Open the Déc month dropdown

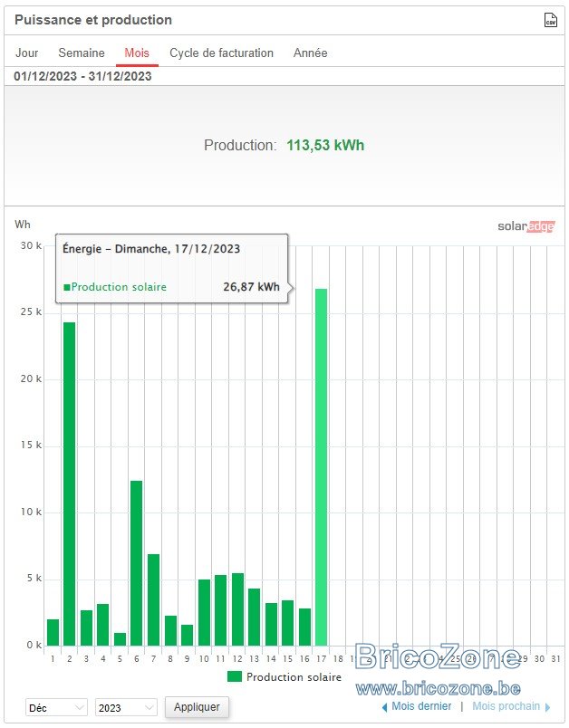pos(56,707)
